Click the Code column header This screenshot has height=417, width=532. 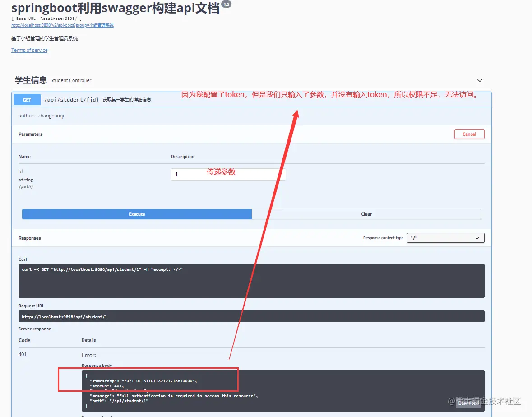coord(24,340)
